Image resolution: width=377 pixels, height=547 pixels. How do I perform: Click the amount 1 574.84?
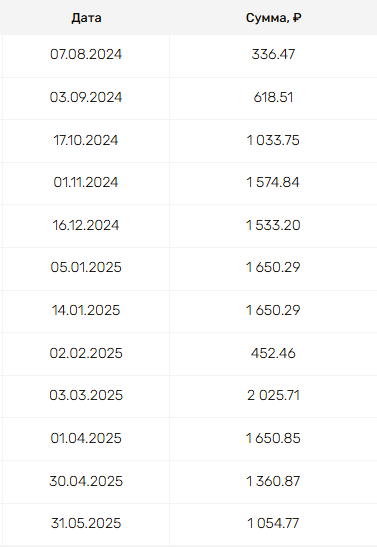(x=273, y=182)
